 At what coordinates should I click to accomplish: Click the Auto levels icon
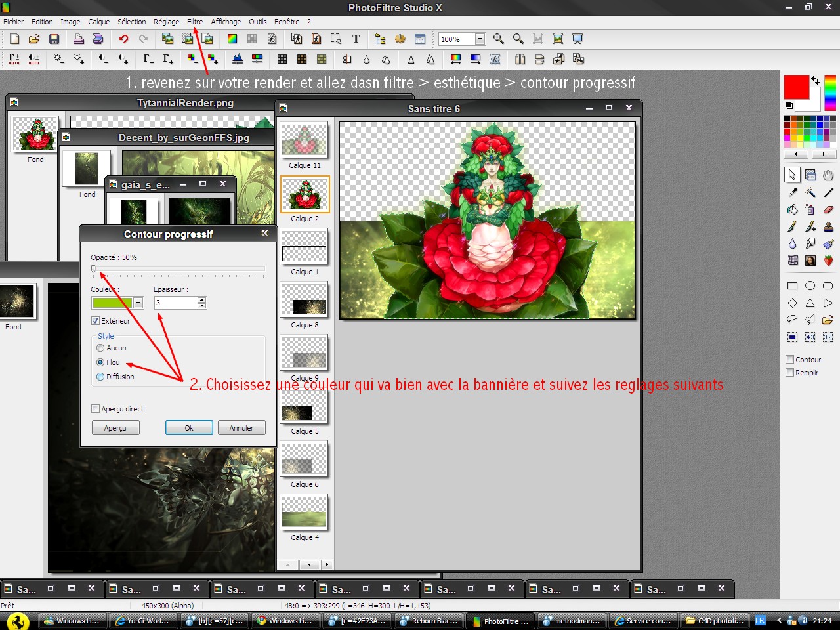pyautogui.click(x=14, y=60)
